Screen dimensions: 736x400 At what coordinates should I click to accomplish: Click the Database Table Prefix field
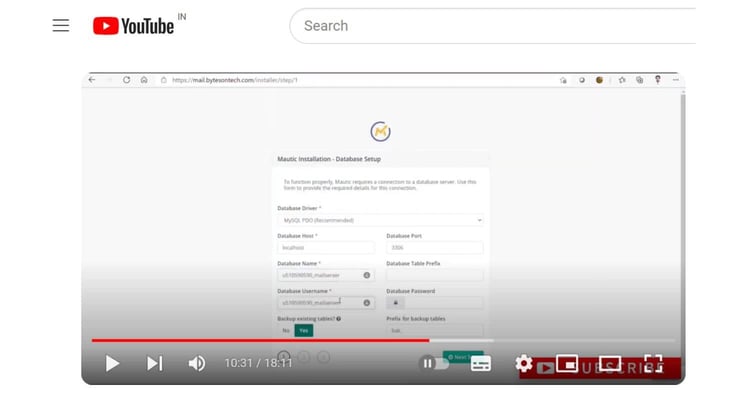click(434, 275)
